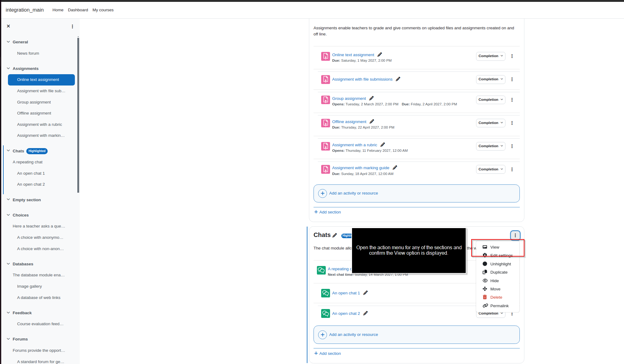Toggle the Chats section action menu button
The image size is (624, 364).
[x=515, y=235]
